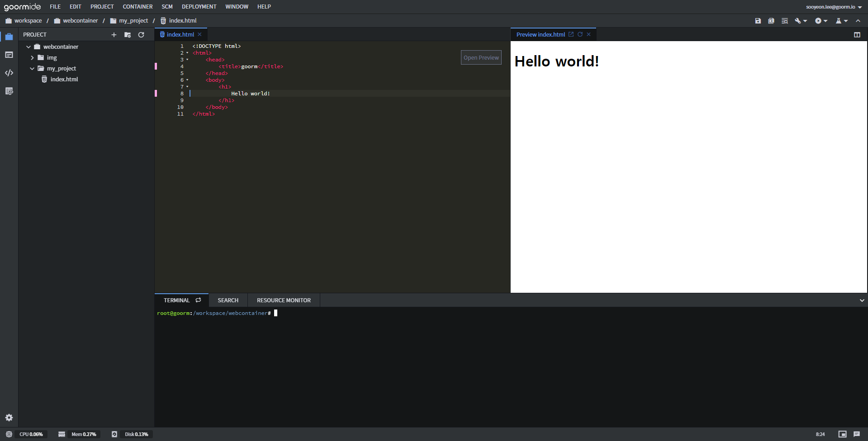
Task: Open the preview in a new window
Action: pyautogui.click(x=571, y=34)
